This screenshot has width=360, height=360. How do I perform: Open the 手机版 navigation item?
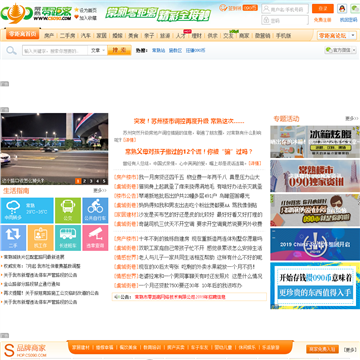283,36
